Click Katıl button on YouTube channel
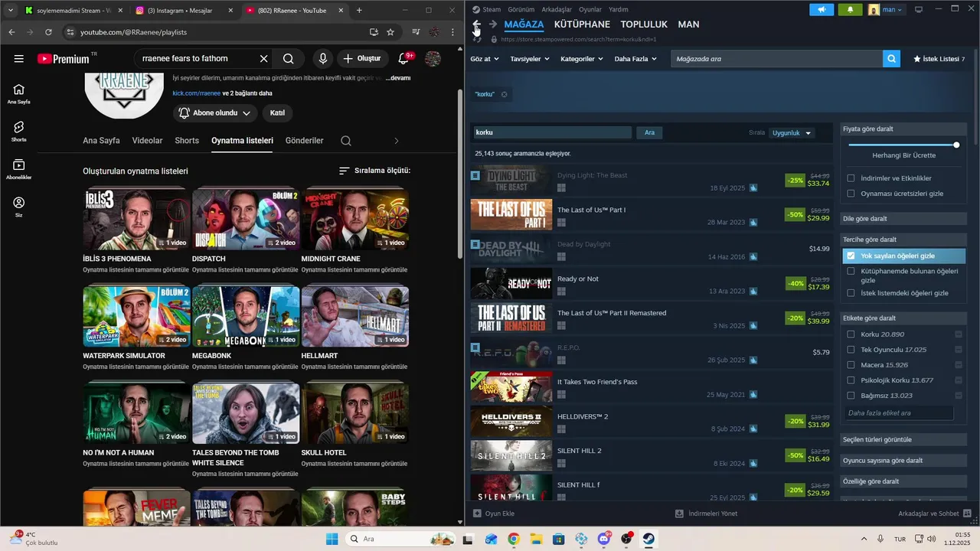 pos(277,112)
